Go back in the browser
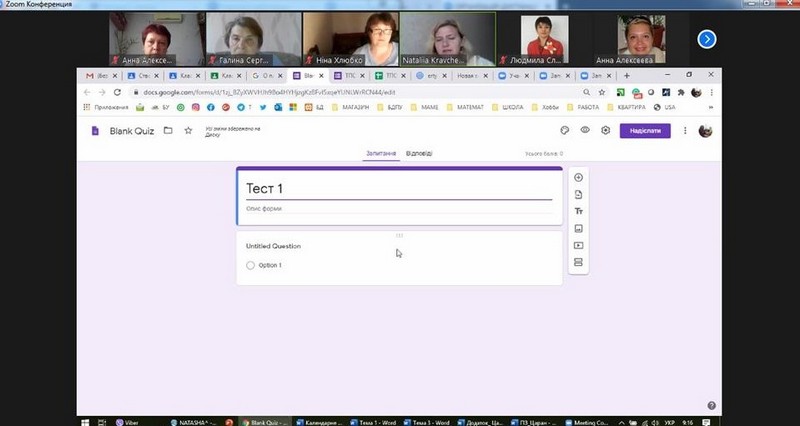 [87, 92]
